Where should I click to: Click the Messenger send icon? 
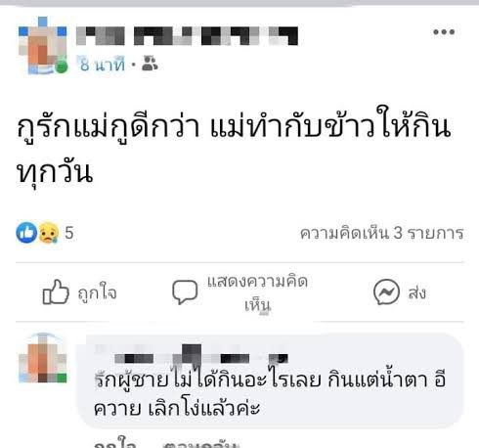[x=386, y=292]
